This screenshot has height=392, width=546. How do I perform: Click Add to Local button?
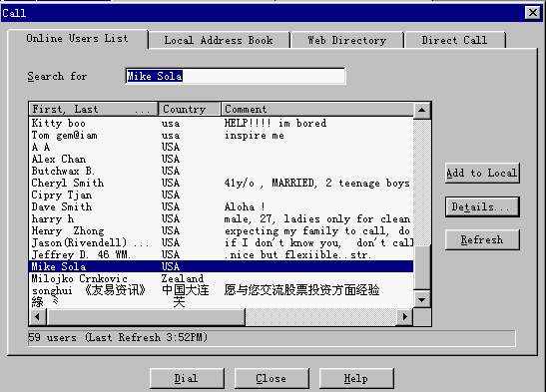(x=482, y=173)
